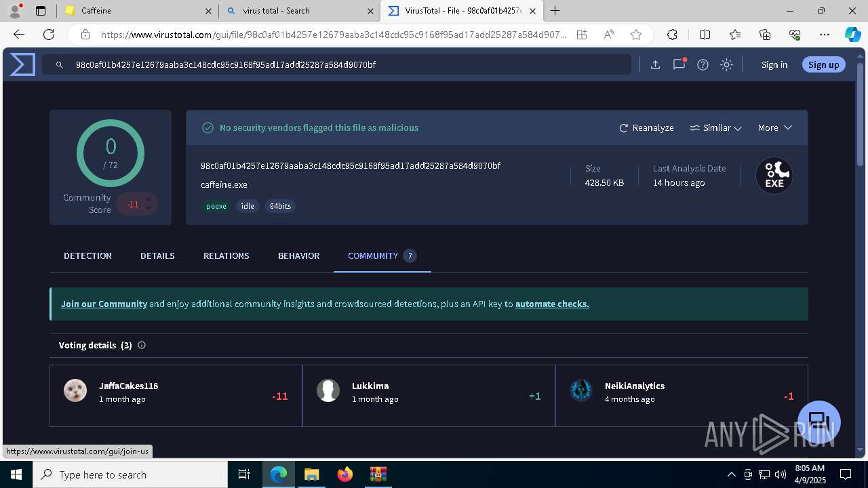The height and width of the screenshot is (488, 868).
Task: Click the caffeine.exe file name
Action: [224, 184]
